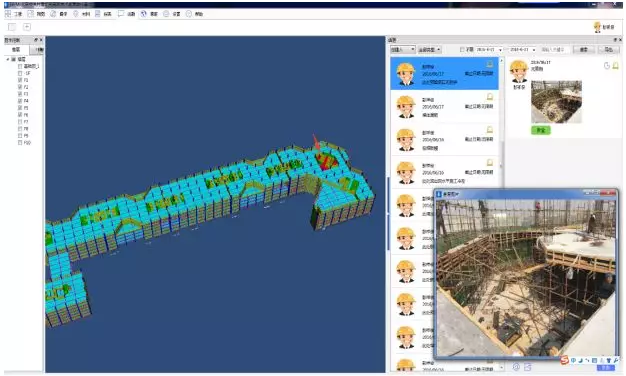Open the end-date picker dropdown
Viewport: 626px width, 376px height.
[534, 49]
